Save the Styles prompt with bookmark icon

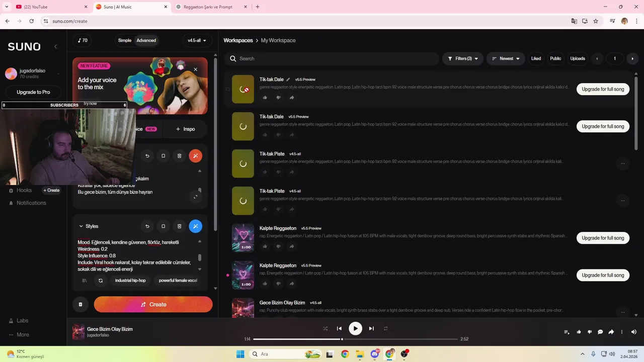tap(164, 226)
